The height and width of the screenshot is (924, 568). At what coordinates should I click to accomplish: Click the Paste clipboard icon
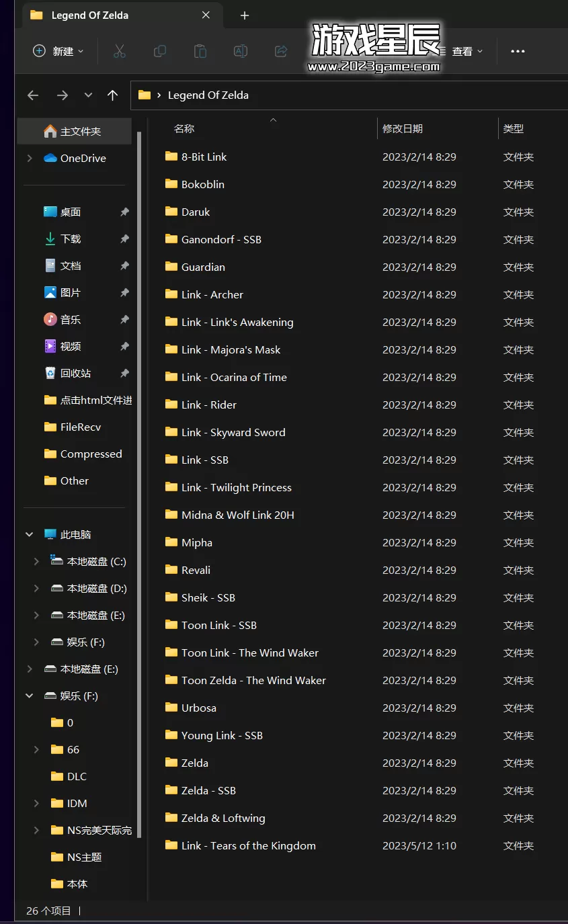200,51
